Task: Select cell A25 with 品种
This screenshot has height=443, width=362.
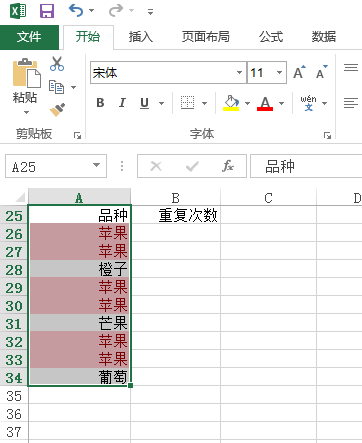Action: [x=79, y=215]
